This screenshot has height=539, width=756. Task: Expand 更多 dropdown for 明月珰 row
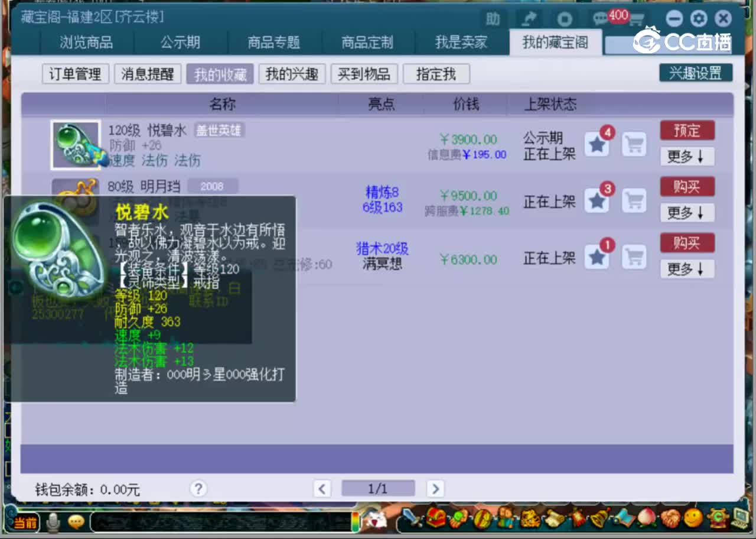687,213
